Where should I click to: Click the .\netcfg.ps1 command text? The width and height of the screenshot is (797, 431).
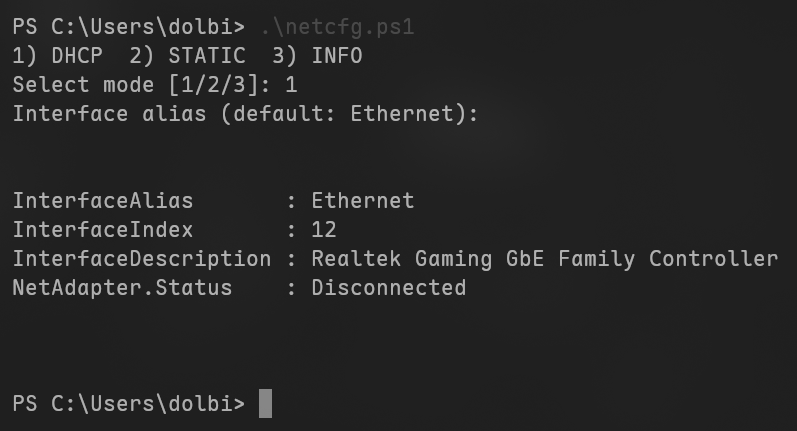click(336, 27)
